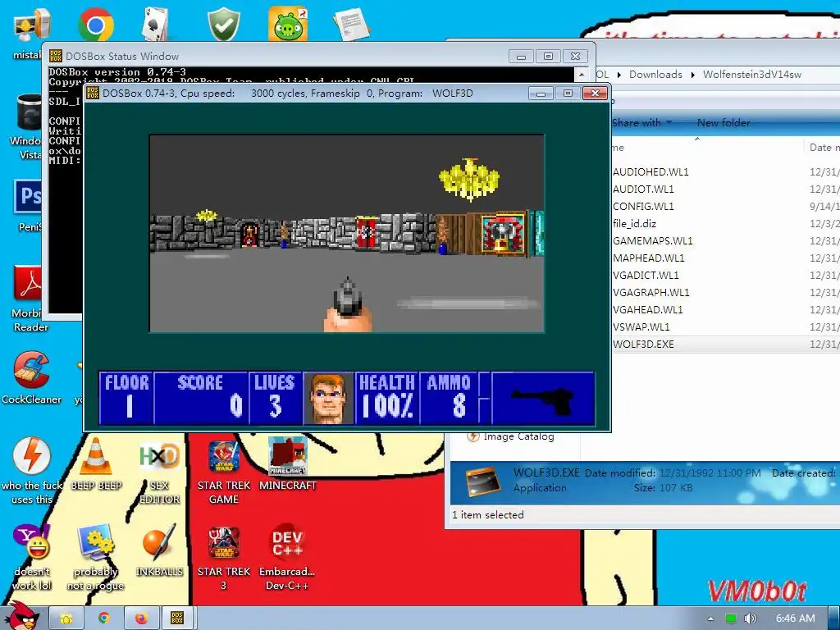Click Downloads in Explorer breadcrumb
Image resolution: width=840 pixels, height=630 pixels.
655,75
